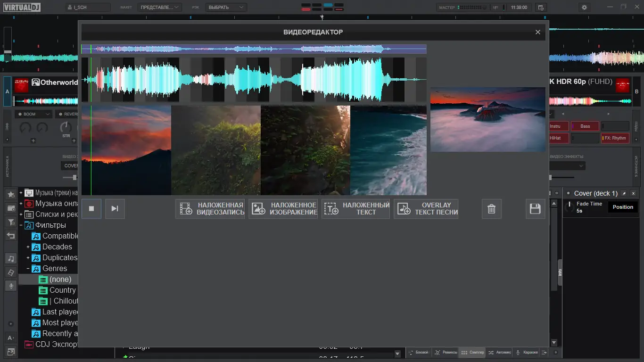This screenshot has width=644, height=362.
Task: Open the ВЫБРАТЬ rack dropdown
Action: click(227, 8)
